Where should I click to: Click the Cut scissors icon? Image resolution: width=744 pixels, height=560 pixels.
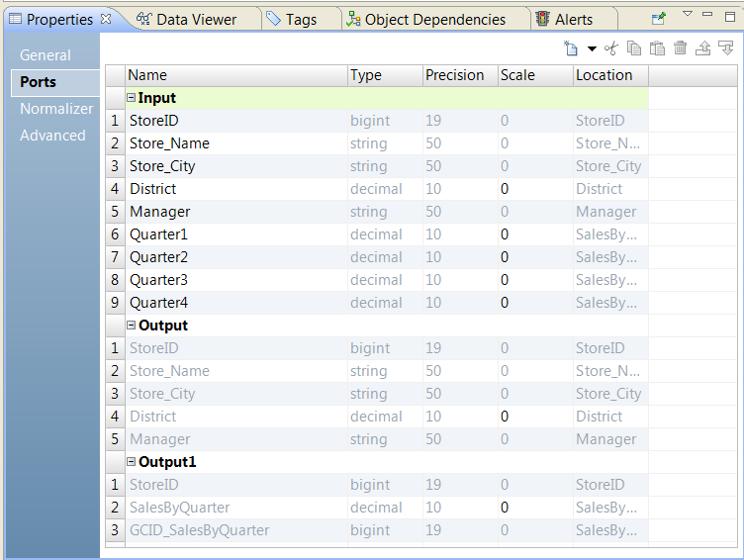[x=611, y=47]
